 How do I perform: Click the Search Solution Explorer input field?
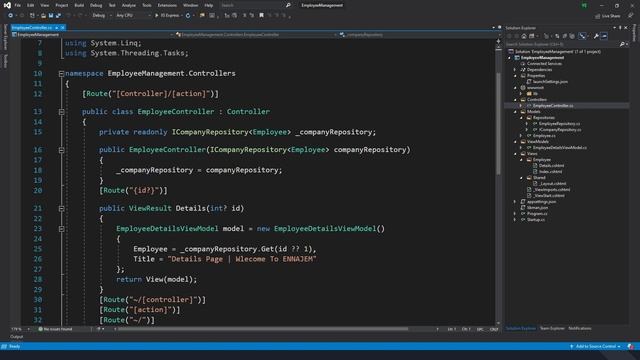561,44
